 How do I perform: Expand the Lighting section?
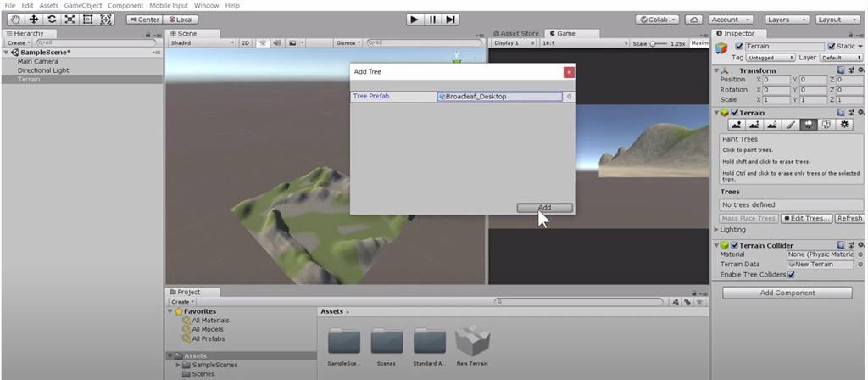click(x=717, y=229)
